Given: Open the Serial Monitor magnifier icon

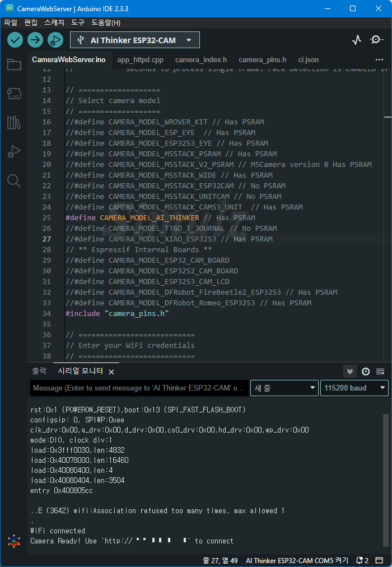Looking at the screenshot, I should pos(376,40).
